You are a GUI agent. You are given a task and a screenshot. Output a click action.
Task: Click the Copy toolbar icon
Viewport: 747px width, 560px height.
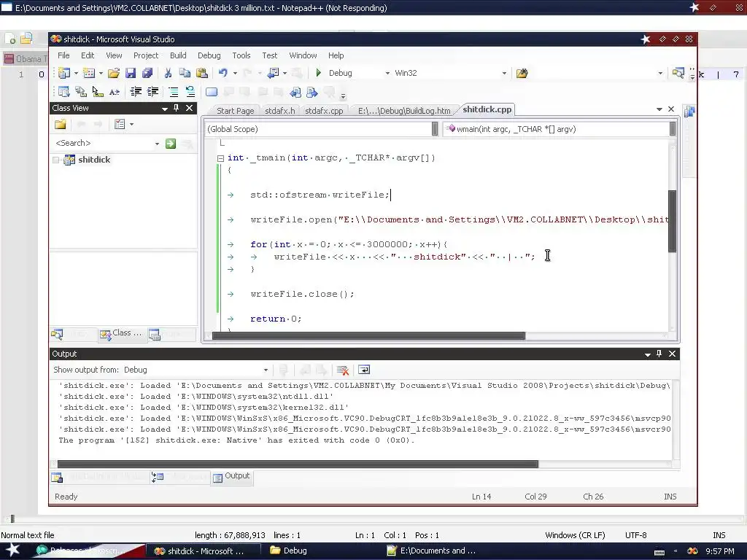click(185, 73)
